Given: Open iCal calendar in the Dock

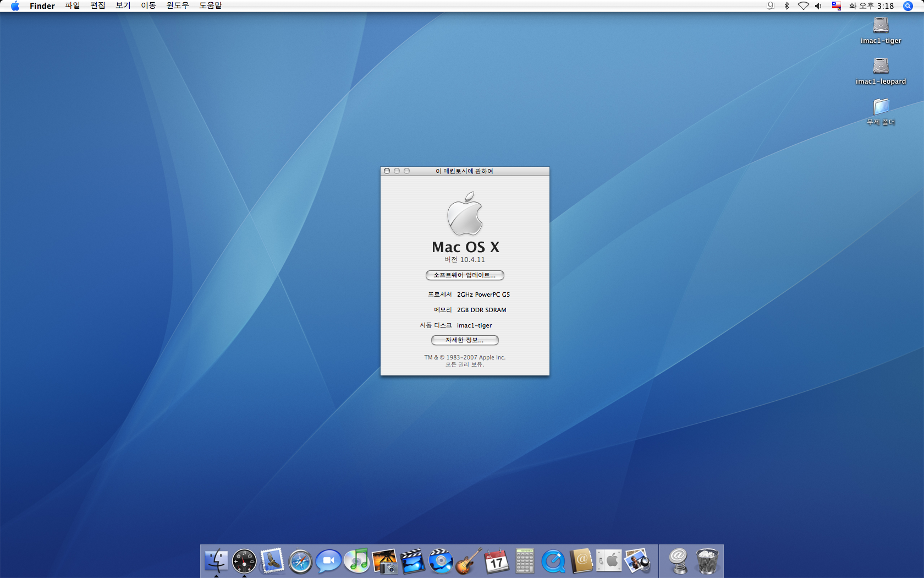Looking at the screenshot, I should (497, 561).
